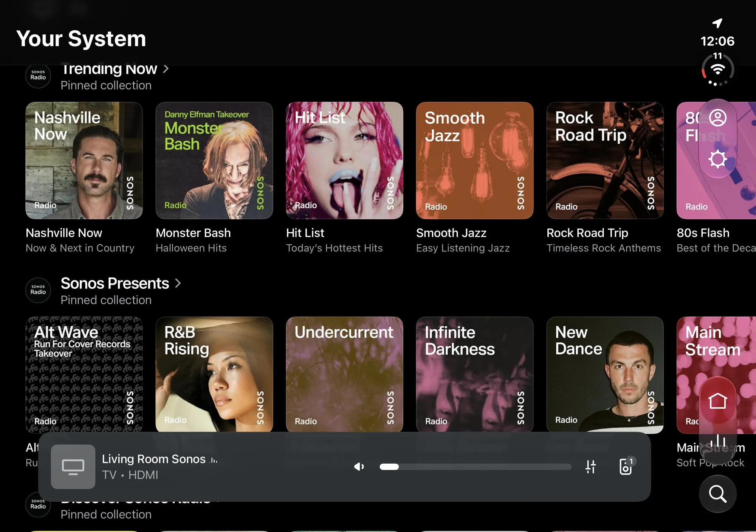Open the settings gear icon

[717, 159]
